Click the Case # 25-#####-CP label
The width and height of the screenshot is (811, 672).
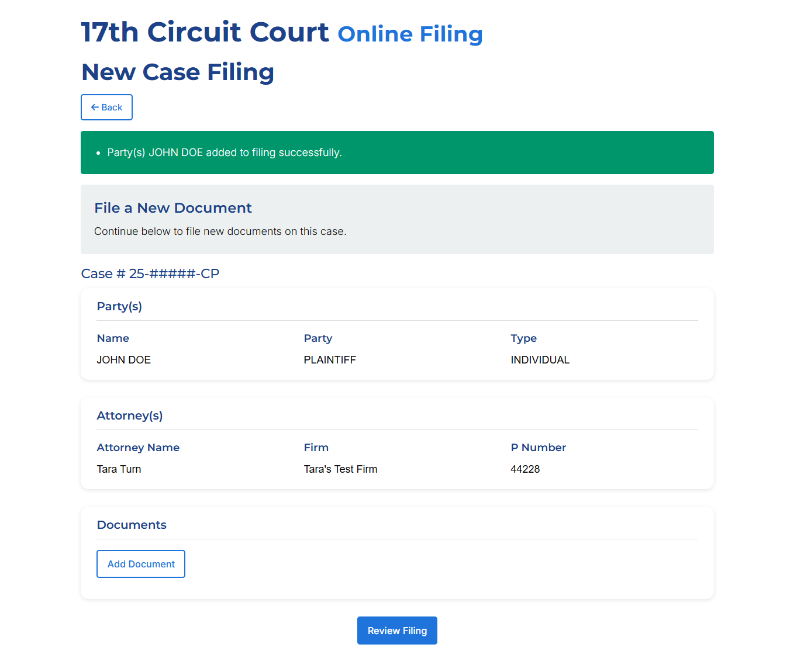click(150, 273)
